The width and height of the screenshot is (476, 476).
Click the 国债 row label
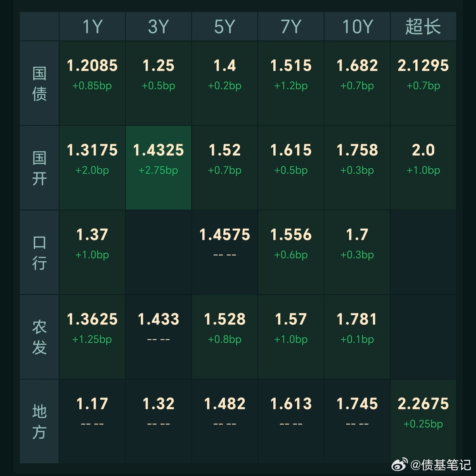click(39, 83)
